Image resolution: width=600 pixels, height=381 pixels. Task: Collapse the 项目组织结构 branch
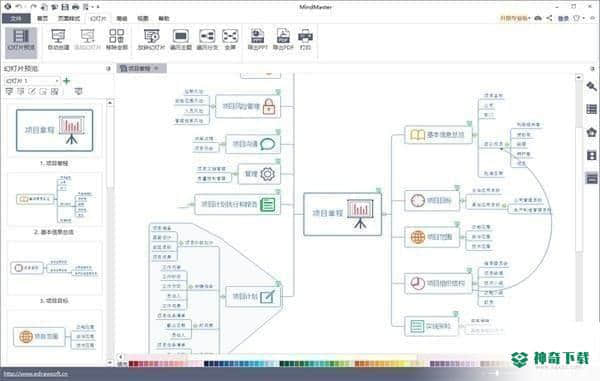coord(475,284)
